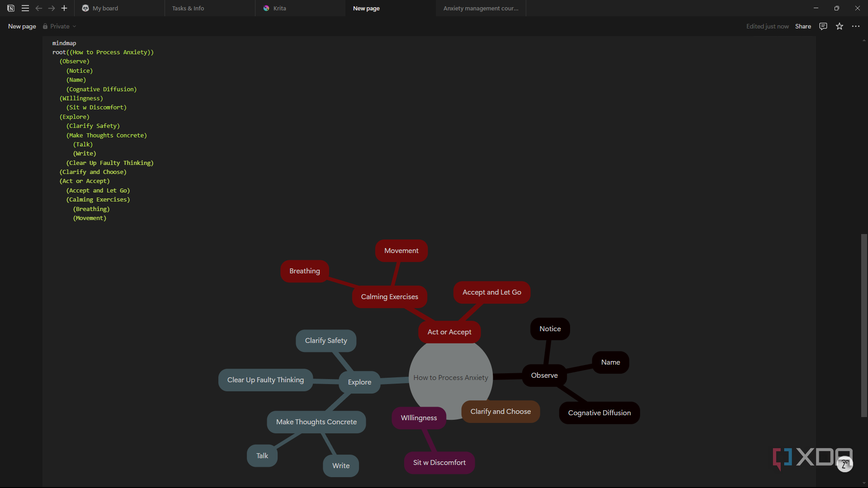Click the help question mark button
Screen dimensions: 868x488
844,464
